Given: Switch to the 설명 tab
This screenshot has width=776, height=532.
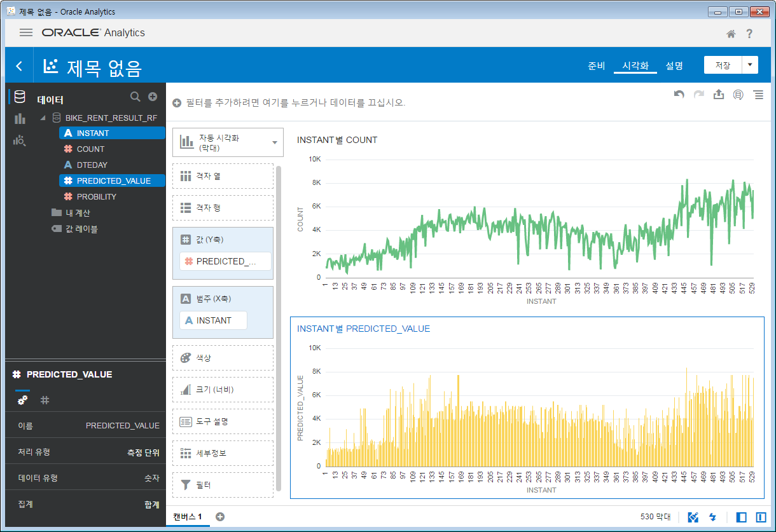Looking at the screenshot, I should click(x=674, y=65).
